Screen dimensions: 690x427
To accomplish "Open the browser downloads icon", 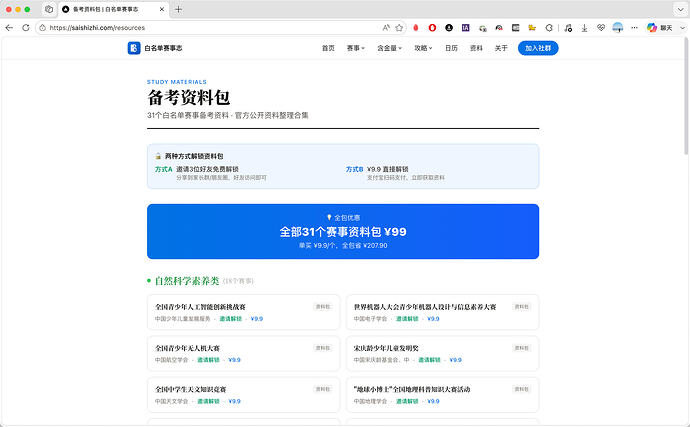I will click(x=584, y=28).
